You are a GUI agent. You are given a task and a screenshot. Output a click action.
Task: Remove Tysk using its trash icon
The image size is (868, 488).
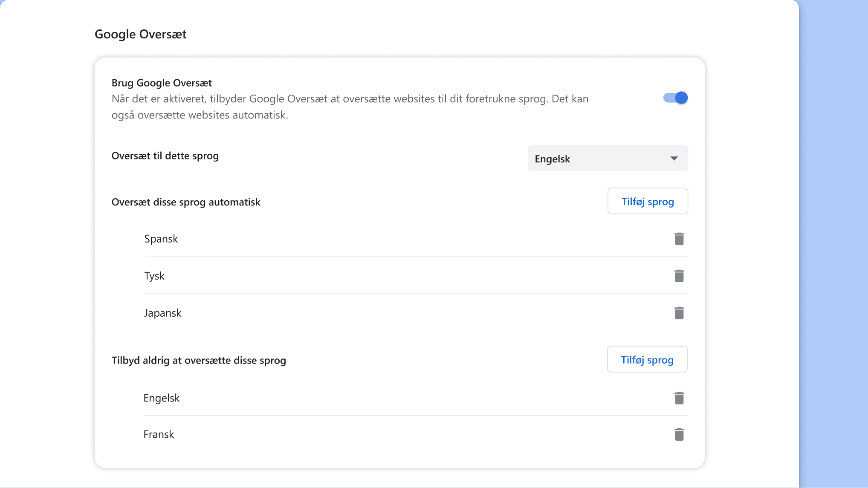click(679, 276)
